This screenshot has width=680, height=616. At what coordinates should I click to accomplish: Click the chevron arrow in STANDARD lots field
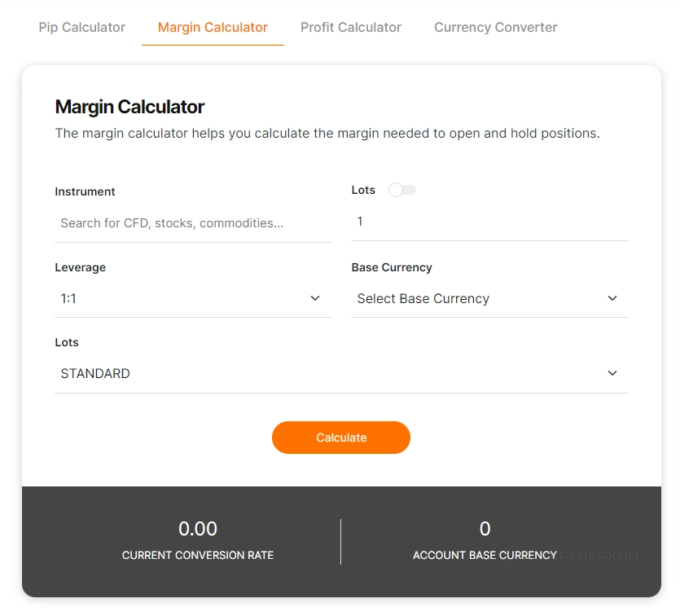pyautogui.click(x=613, y=373)
